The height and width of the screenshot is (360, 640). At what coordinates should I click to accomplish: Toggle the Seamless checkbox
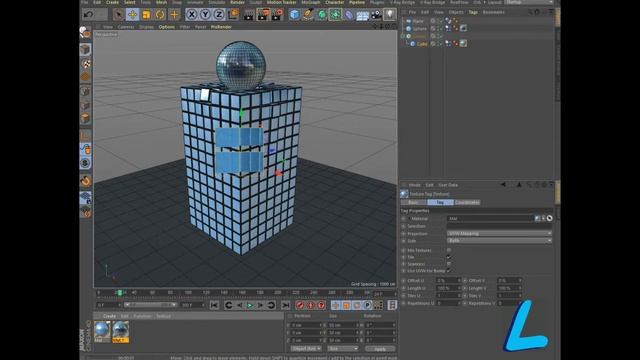point(449,264)
